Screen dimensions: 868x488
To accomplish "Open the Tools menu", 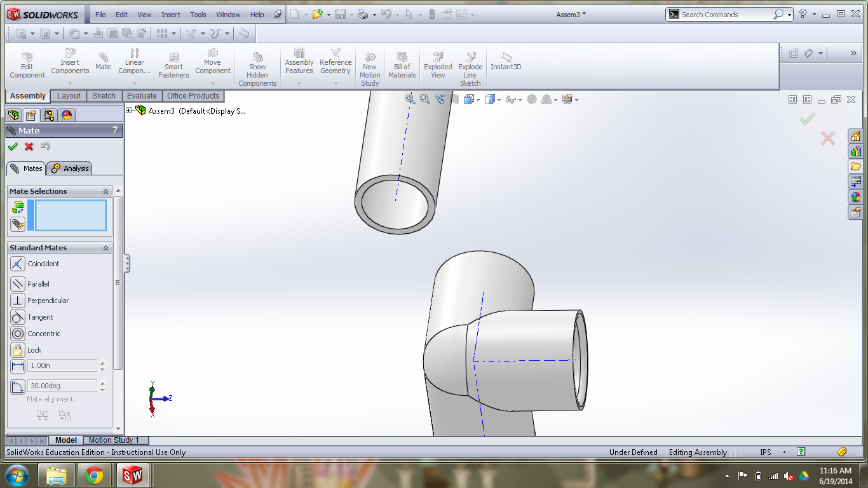I will click(x=198, y=15).
